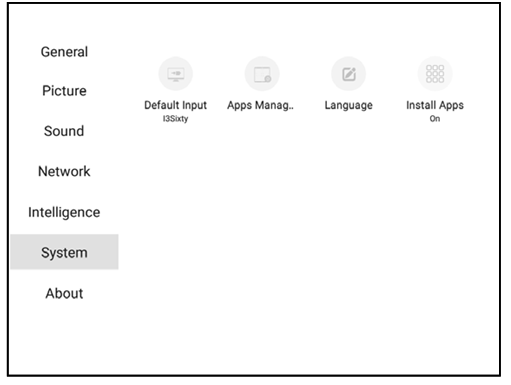Toggle the Install Apps 'On' status

[x=435, y=119]
